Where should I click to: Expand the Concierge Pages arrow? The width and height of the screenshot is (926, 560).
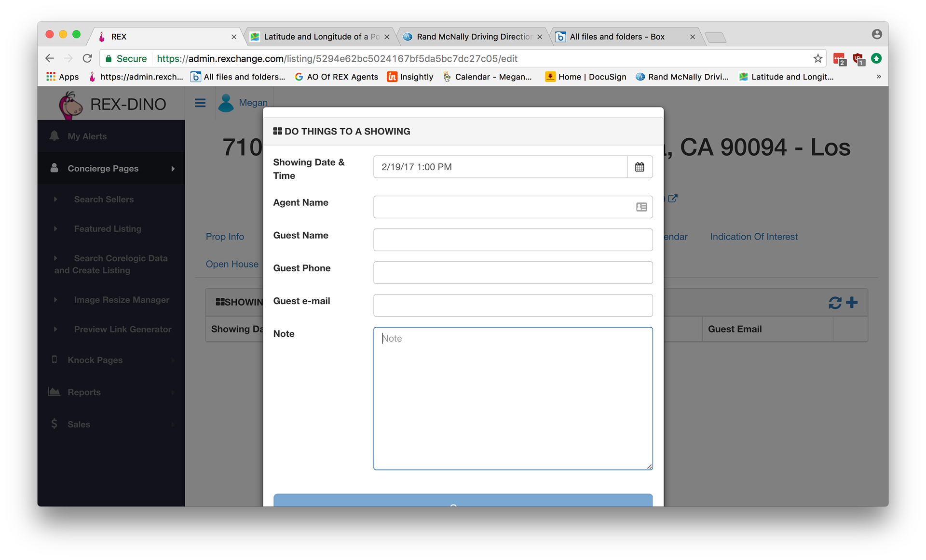173,169
